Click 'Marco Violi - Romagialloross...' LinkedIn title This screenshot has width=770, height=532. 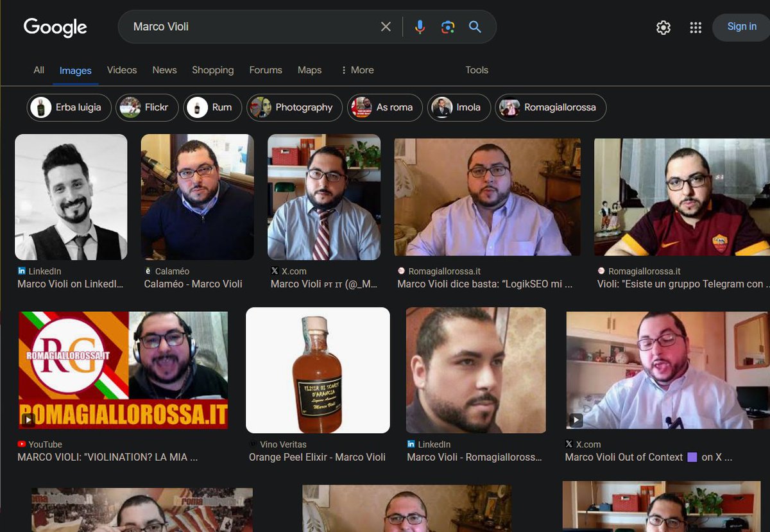[474, 457]
